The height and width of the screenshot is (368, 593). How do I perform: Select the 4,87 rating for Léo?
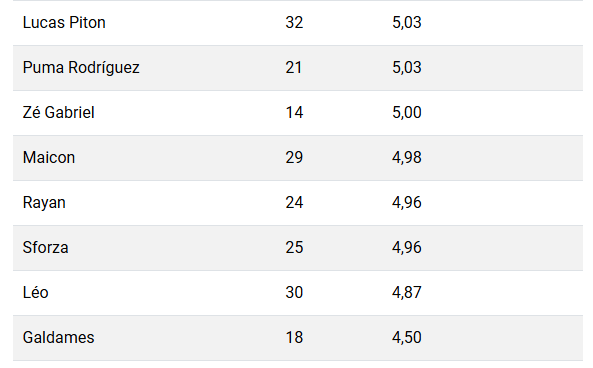coord(407,293)
